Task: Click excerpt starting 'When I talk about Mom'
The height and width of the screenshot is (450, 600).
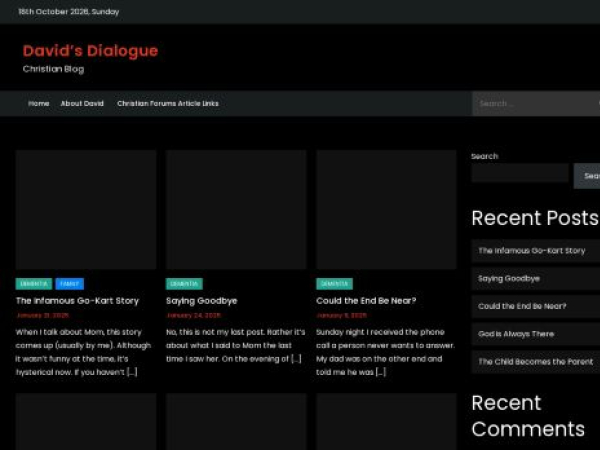Action: [x=83, y=352]
